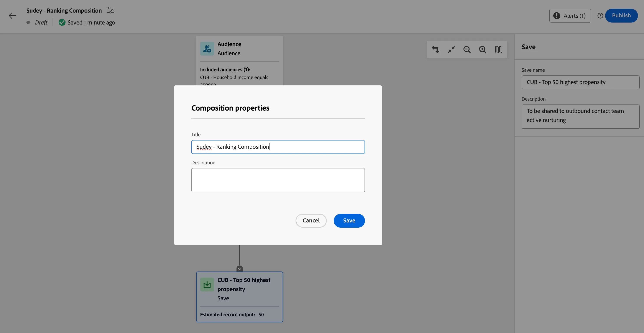
Task: Open the Alerts (1) button
Action: coord(570,16)
